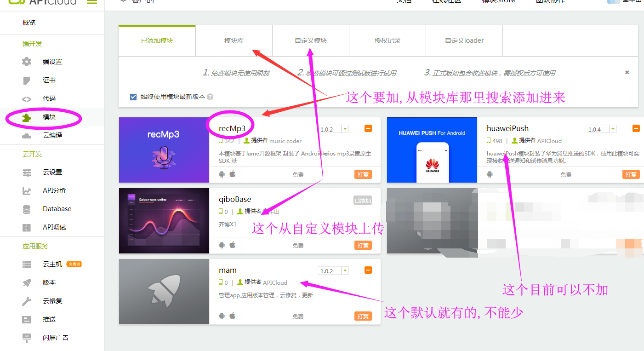Switch to the 模块库 tab

tap(234, 40)
